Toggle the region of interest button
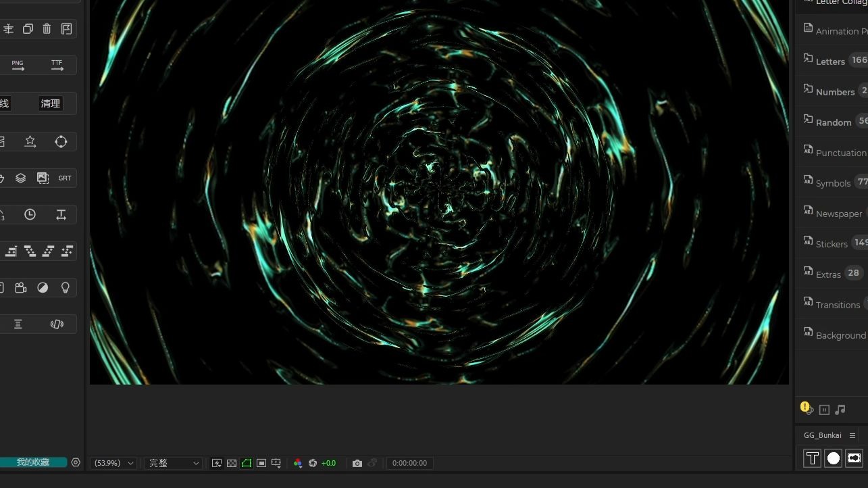This screenshot has width=868, height=488. pyautogui.click(x=261, y=463)
